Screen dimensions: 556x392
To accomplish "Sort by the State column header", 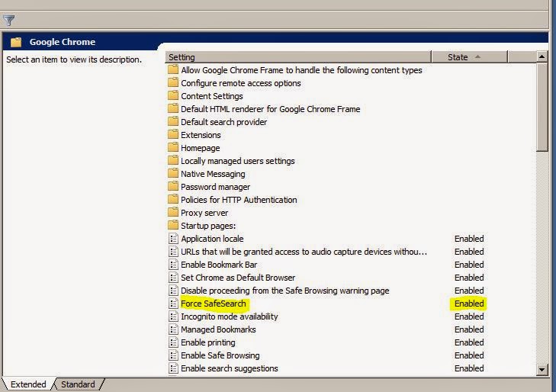I will point(469,57).
